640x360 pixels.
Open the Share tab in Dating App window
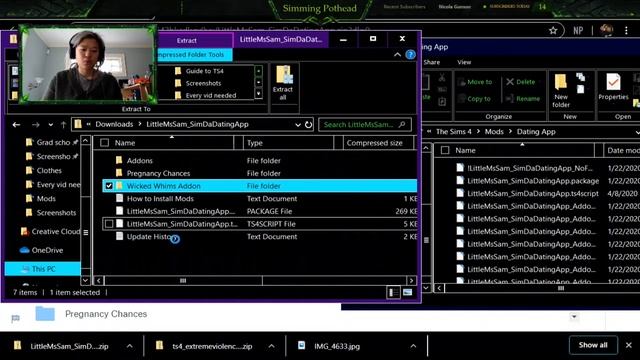(x=431, y=62)
